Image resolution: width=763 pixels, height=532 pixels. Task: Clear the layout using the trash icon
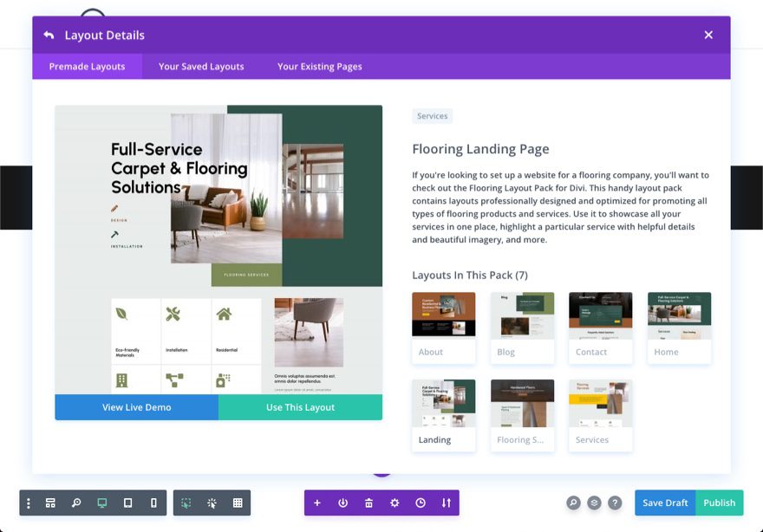pyautogui.click(x=368, y=503)
